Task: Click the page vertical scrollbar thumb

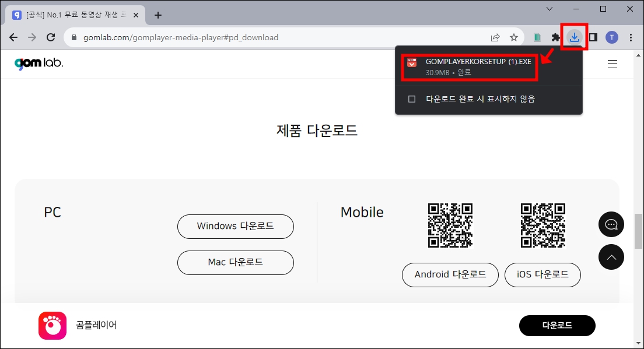Action: pyautogui.click(x=638, y=231)
